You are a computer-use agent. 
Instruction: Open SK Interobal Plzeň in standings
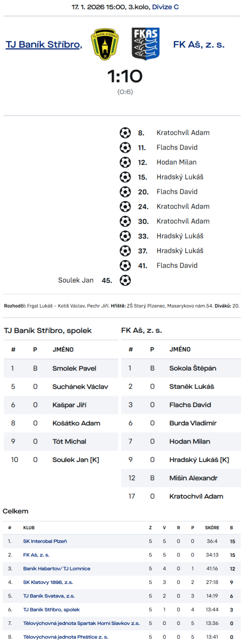45,542
